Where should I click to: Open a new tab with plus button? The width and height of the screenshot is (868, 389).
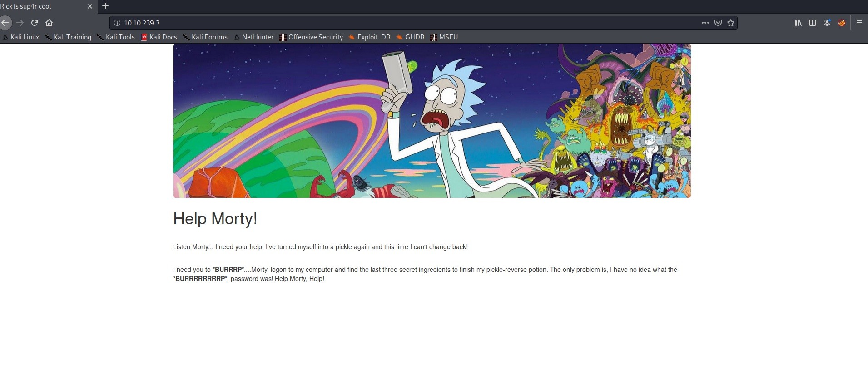[x=105, y=6]
